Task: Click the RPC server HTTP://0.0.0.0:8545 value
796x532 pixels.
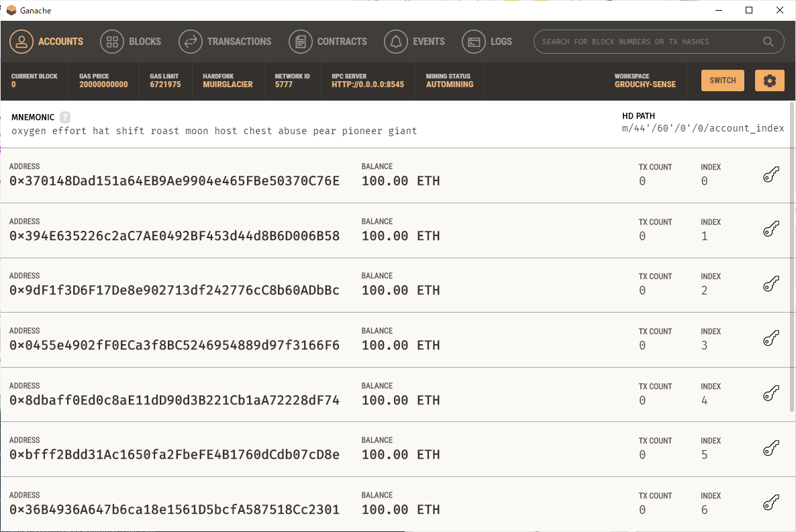Action: coord(368,85)
